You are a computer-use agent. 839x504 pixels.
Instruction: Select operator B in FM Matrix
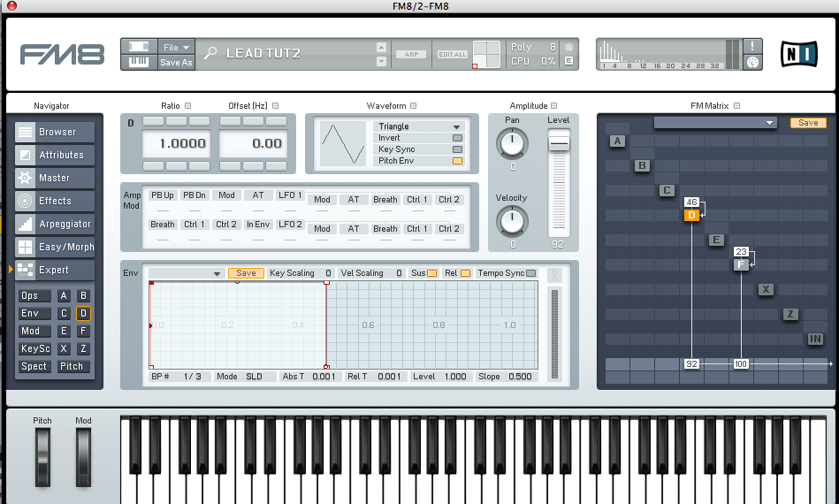click(x=642, y=165)
